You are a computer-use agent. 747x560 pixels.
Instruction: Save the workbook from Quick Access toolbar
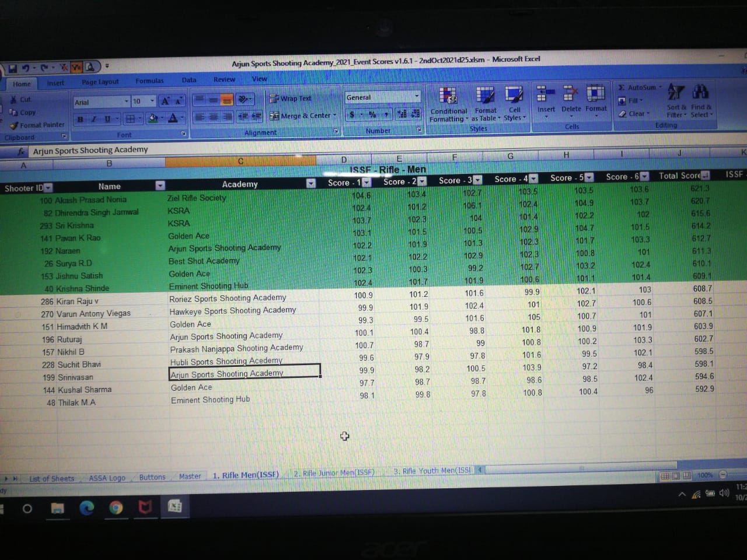tap(12, 68)
